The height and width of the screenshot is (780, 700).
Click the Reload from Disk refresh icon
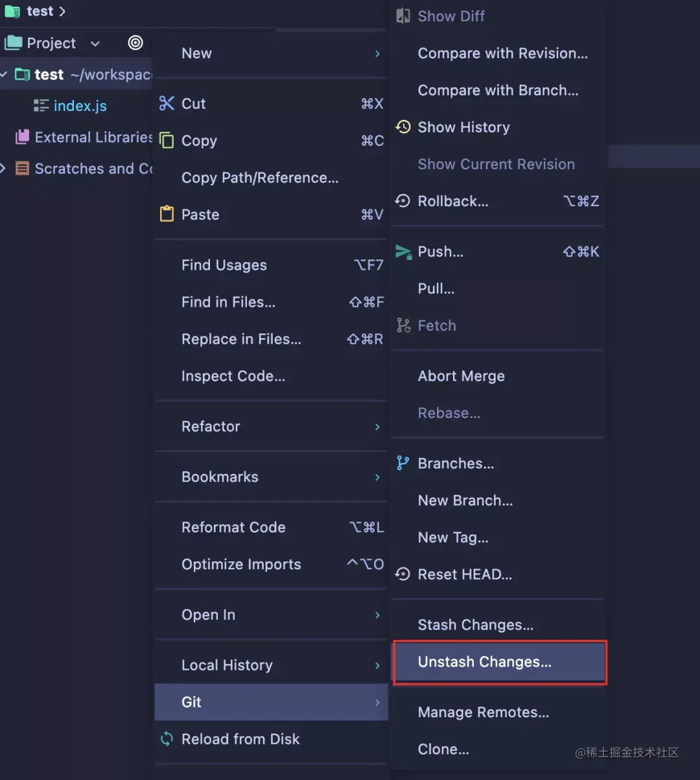click(x=167, y=739)
